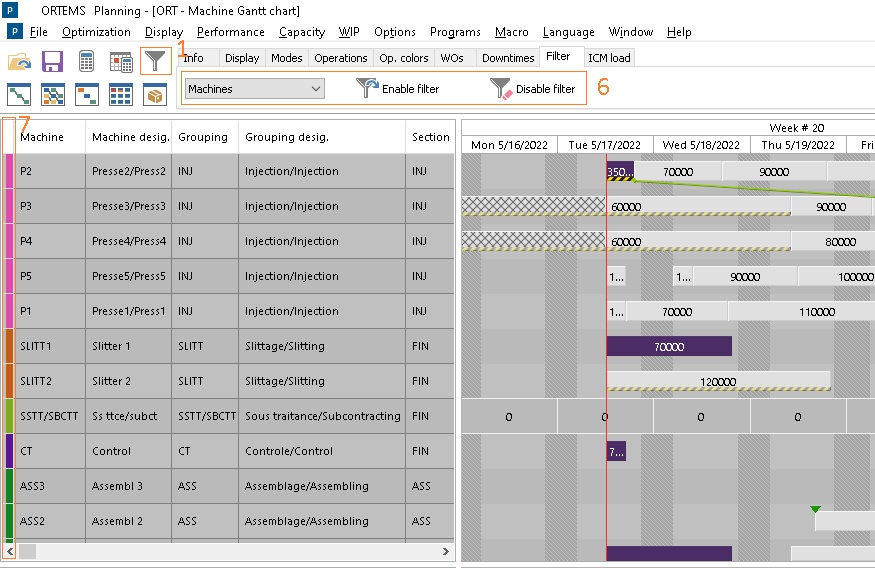Click the Tue 5/17/2022 date header
This screenshot has height=568, width=875.
(605, 145)
